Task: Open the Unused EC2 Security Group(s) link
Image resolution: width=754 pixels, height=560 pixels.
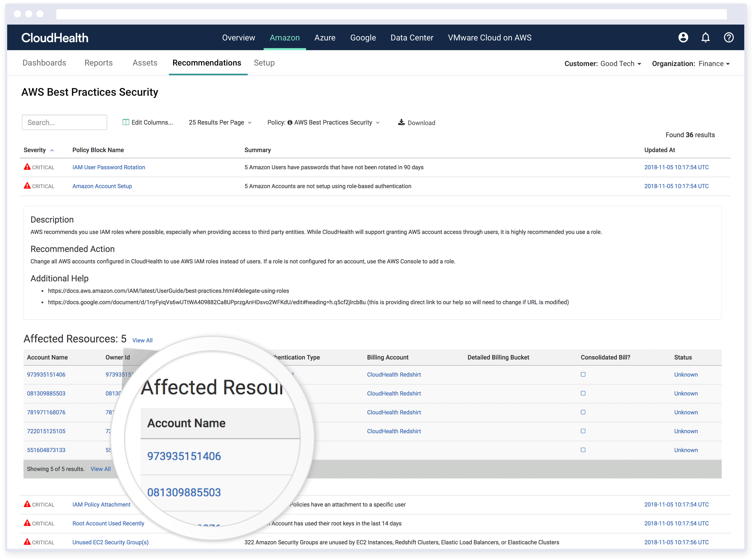Action: click(110, 542)
